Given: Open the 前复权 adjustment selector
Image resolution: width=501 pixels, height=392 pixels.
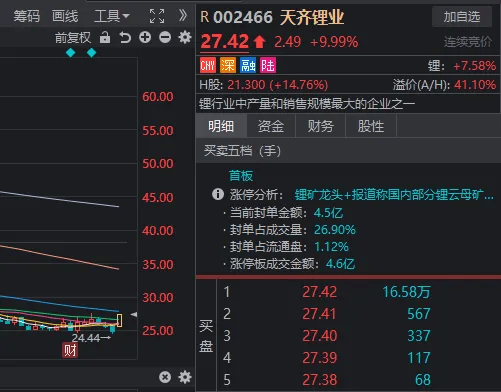Looking at the screenshot, I should coord(73,38).
